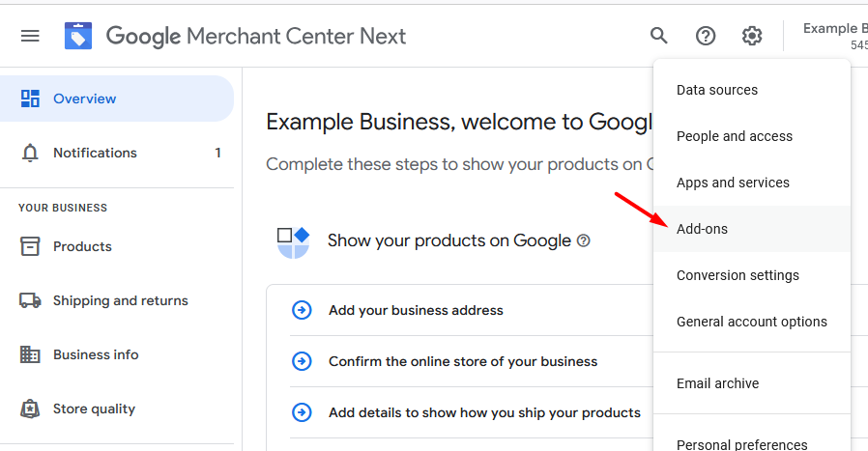Go to the Overview sidebar tab
Image resolution: width=868 pixels, height=451 pixels.
pos(116,99)
